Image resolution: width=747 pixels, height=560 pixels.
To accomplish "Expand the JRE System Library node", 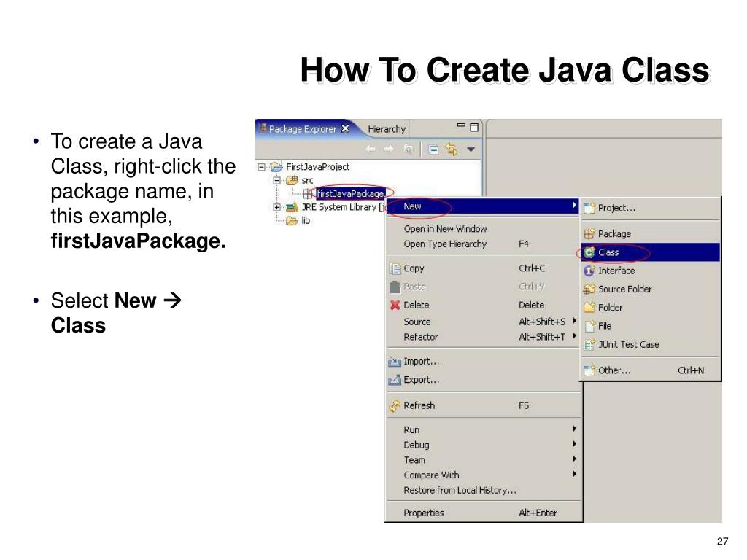I will coord(276,207).
